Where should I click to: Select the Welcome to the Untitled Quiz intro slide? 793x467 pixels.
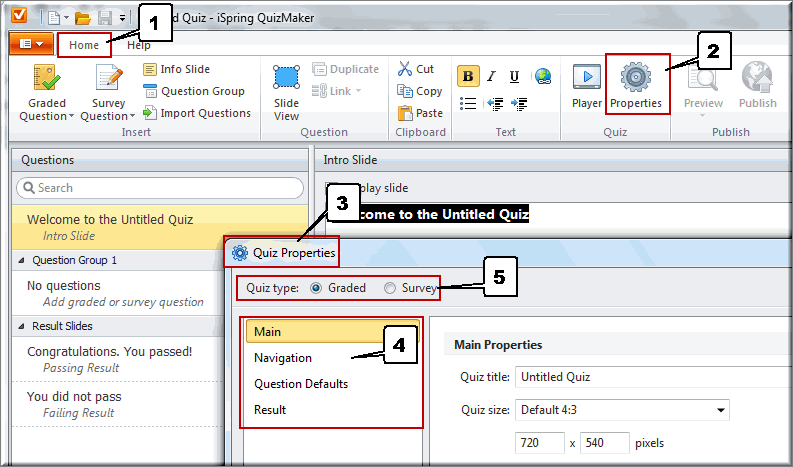(160, 227)
